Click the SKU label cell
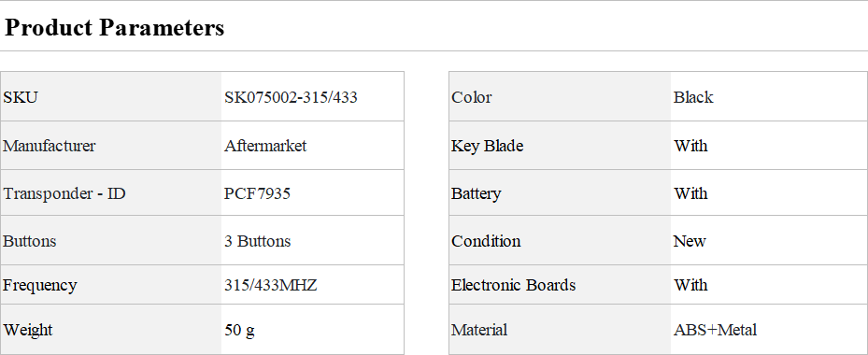 tap(110, 97)
